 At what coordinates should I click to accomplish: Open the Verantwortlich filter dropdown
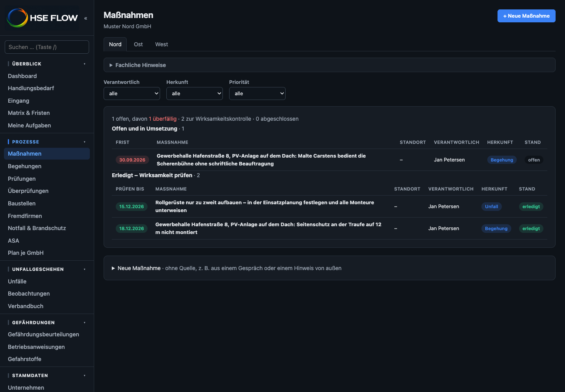coord(132,93)
